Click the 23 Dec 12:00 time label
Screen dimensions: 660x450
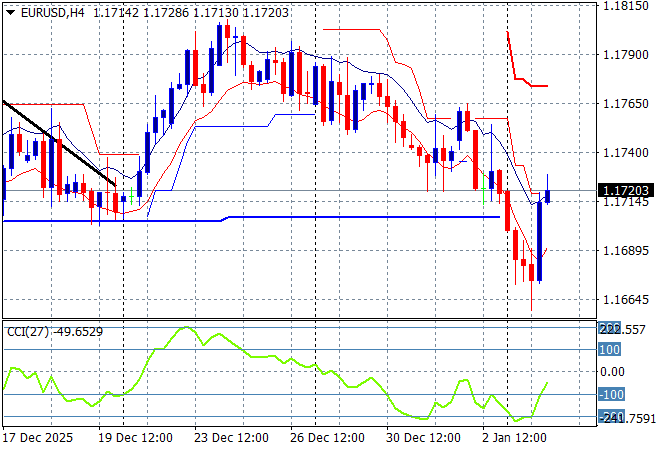point(231,438)
